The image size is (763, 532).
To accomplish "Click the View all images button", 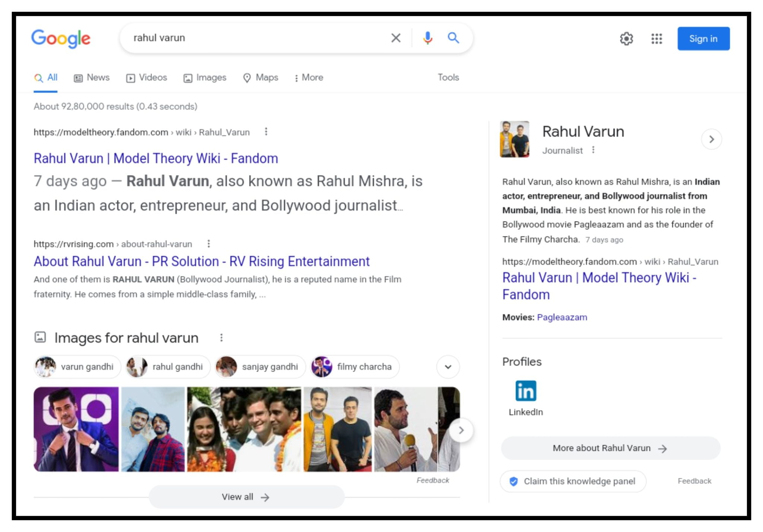I will point(246,497).
